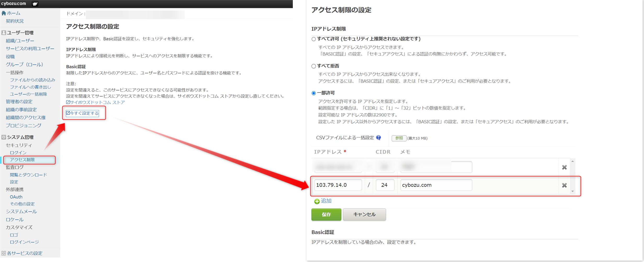The image size is (644, 262).
Task: Delete the 103.79.14.0 IP address row
Action: coord(564,185)
